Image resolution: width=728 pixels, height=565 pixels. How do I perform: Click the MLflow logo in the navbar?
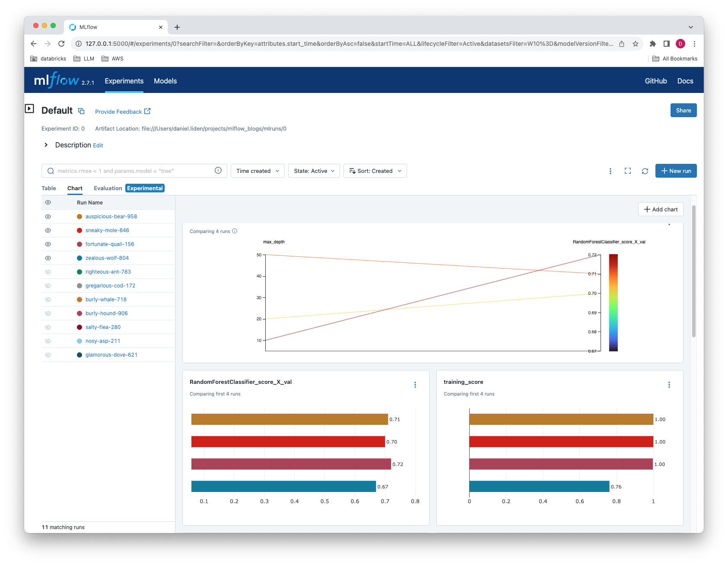57,80
